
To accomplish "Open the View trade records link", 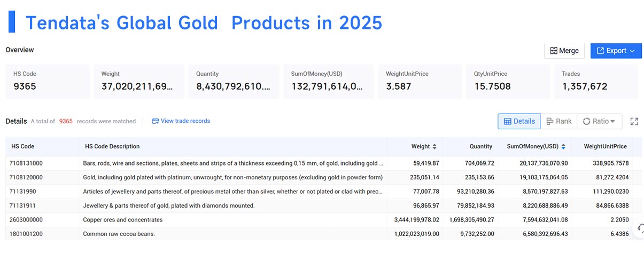I will coord(181,121).
